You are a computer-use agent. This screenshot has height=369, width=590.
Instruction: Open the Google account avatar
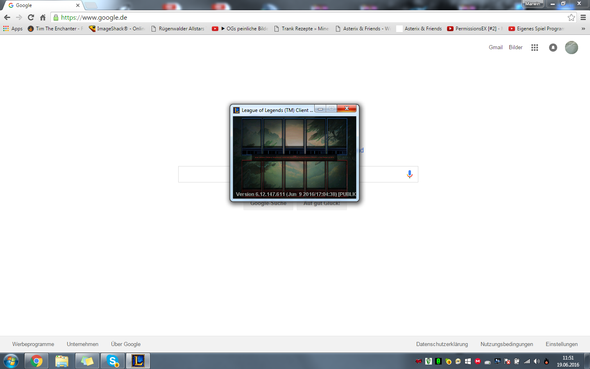[x=571, y=47]
